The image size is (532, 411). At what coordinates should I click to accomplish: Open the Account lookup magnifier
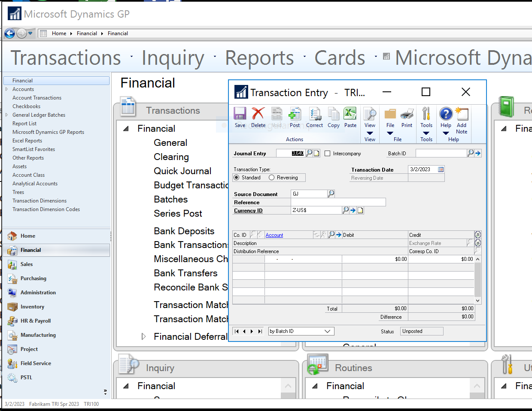pos(331,235)
